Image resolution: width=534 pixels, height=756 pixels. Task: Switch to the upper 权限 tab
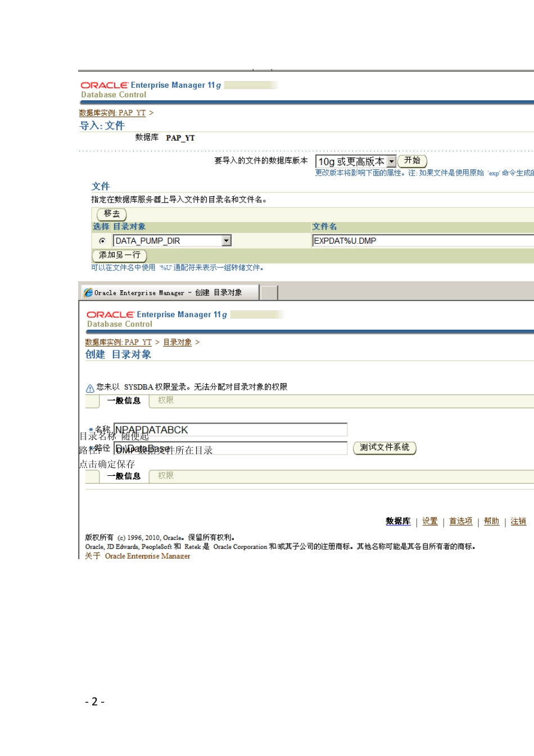[x=166, y=400]
